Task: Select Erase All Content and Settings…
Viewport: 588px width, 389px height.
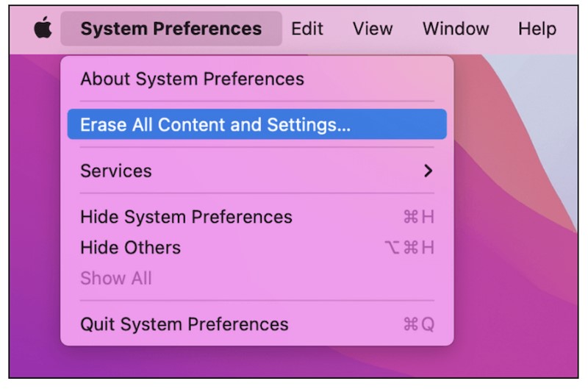Action: (215, 125)
